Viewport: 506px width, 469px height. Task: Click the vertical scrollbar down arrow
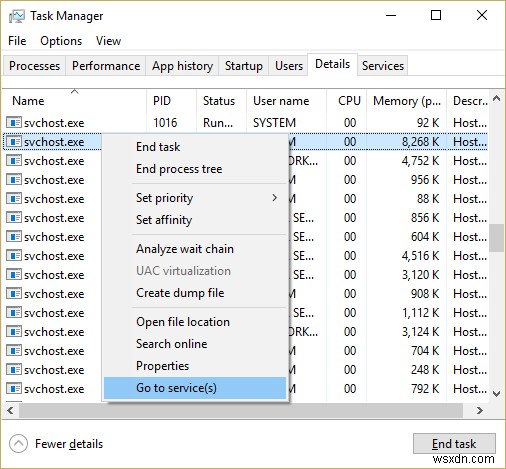497,394
